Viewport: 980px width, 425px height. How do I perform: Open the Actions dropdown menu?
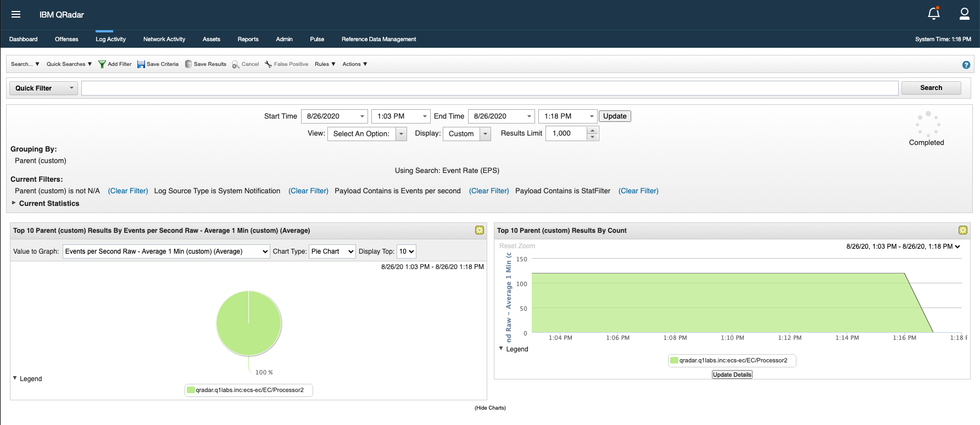tap(355, 64)
